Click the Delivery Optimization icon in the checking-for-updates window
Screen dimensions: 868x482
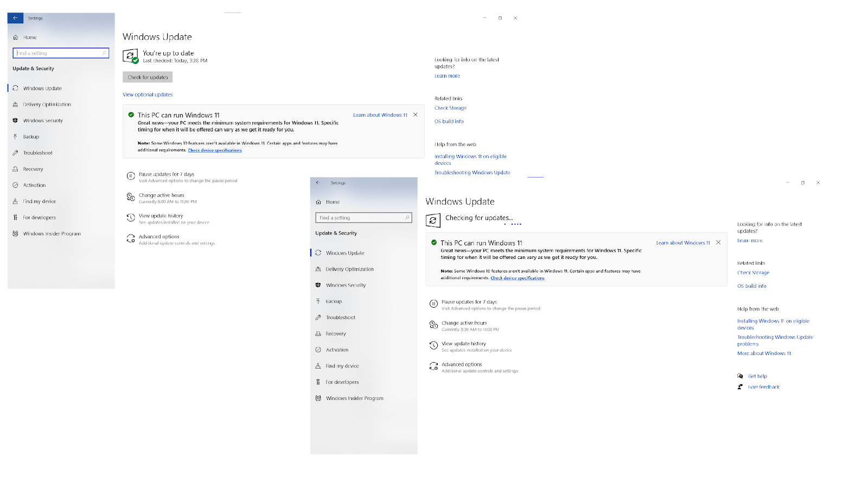click(x=318, y=269)
